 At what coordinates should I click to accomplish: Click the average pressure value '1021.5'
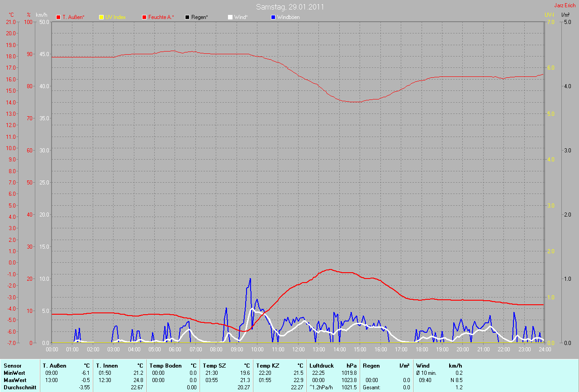pyautogui.click(x=349, y=387)
